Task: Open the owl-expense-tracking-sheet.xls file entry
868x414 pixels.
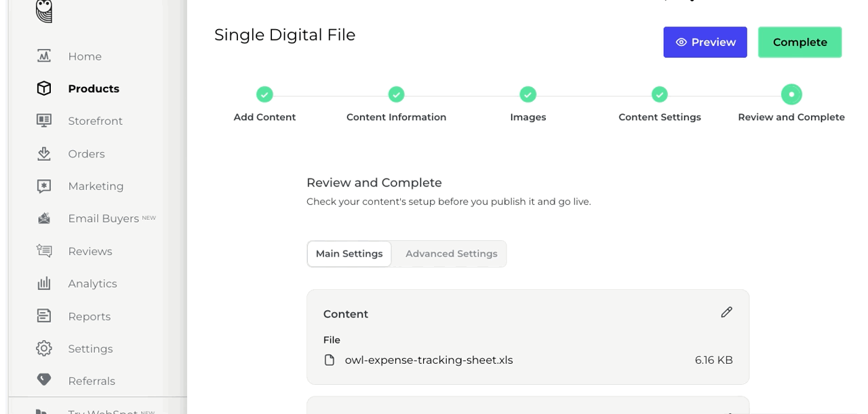Action: [x=429, y=360]
